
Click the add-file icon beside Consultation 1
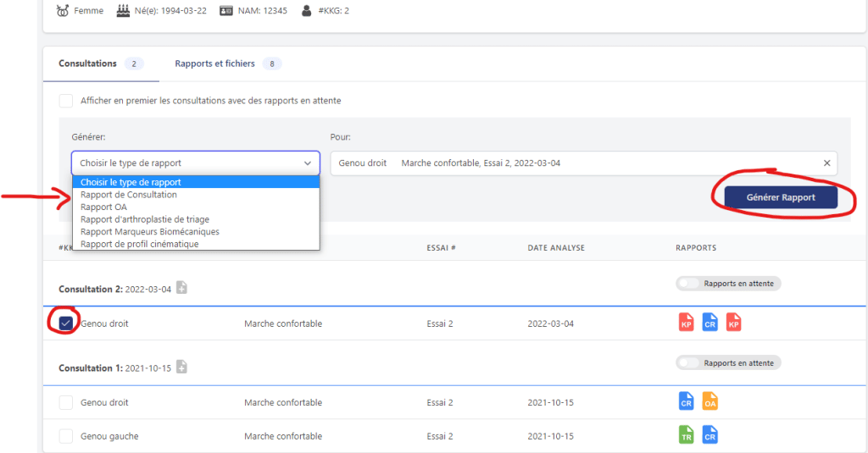click(x=181, y=367)
